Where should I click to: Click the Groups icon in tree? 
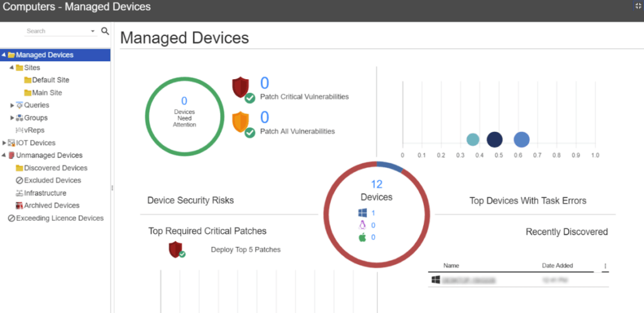19,118
